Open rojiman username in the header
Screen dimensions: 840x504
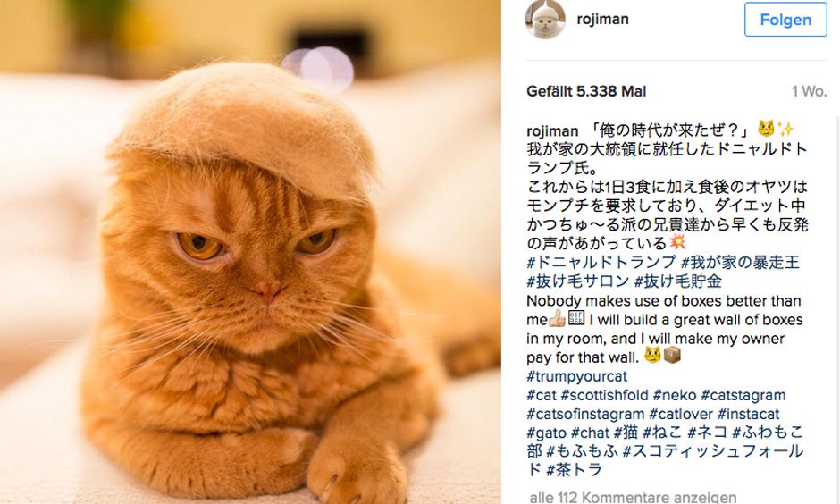604,19
